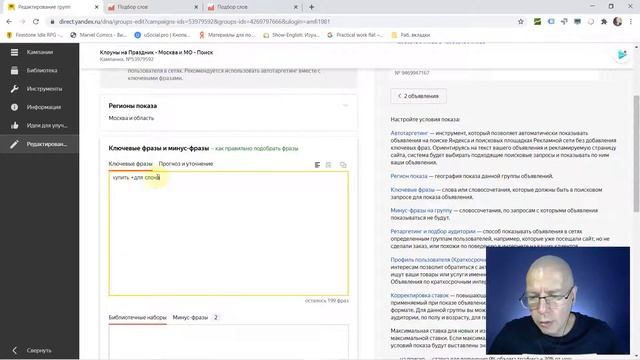
Task: Open the Practical work flat bookmark
Action: (x=355, y=35)
